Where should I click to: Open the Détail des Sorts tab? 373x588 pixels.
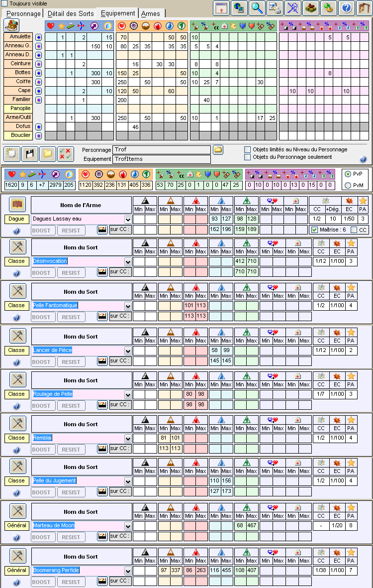pos(70,13)
